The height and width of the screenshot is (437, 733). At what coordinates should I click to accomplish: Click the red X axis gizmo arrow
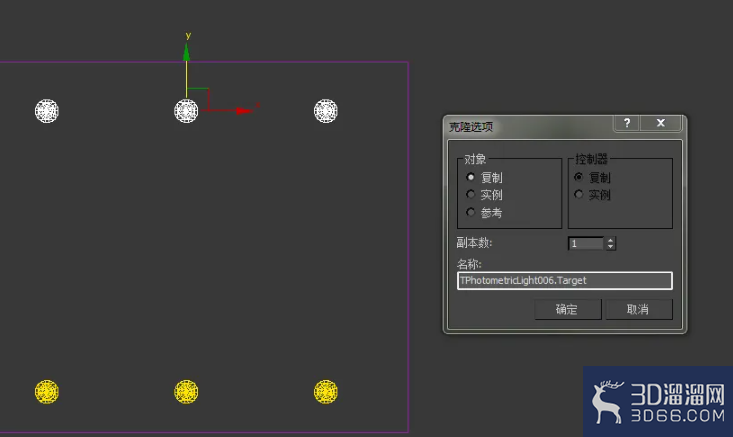pos(245,111)
